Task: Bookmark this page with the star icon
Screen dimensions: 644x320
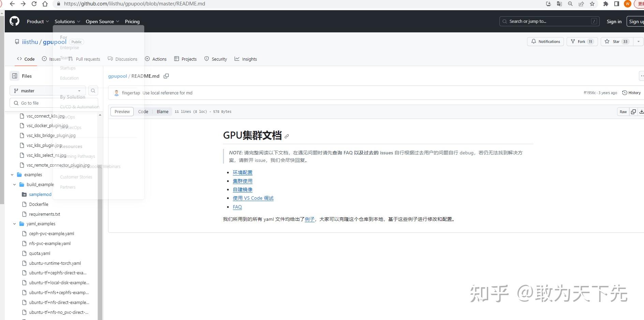Action: [592, 4]
